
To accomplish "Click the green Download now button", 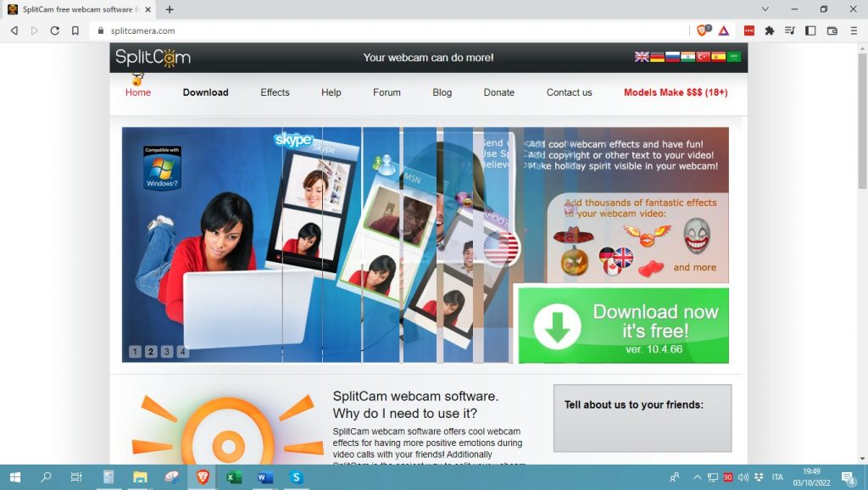I will 623,326.
